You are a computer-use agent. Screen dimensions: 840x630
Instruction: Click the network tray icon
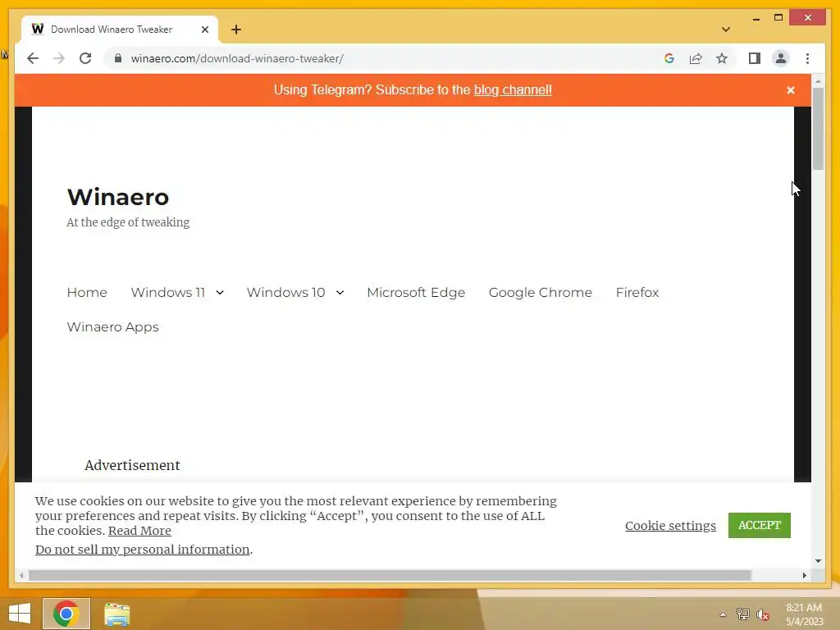(x=742, y=614)
